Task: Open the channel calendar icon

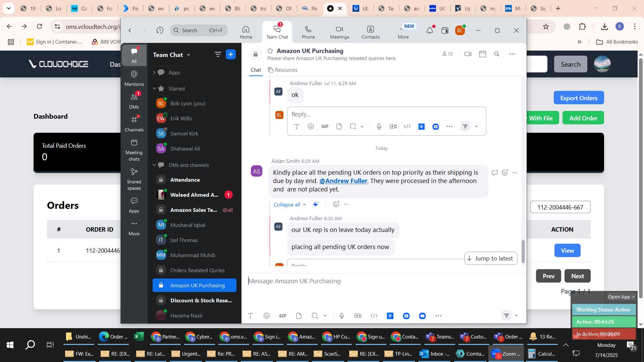Action: 483,54
